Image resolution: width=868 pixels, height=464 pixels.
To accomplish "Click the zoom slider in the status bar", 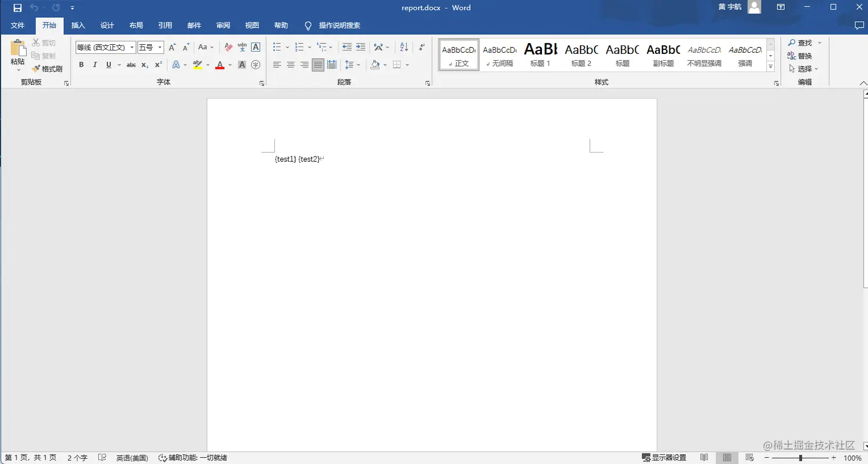I will [801, 458].
